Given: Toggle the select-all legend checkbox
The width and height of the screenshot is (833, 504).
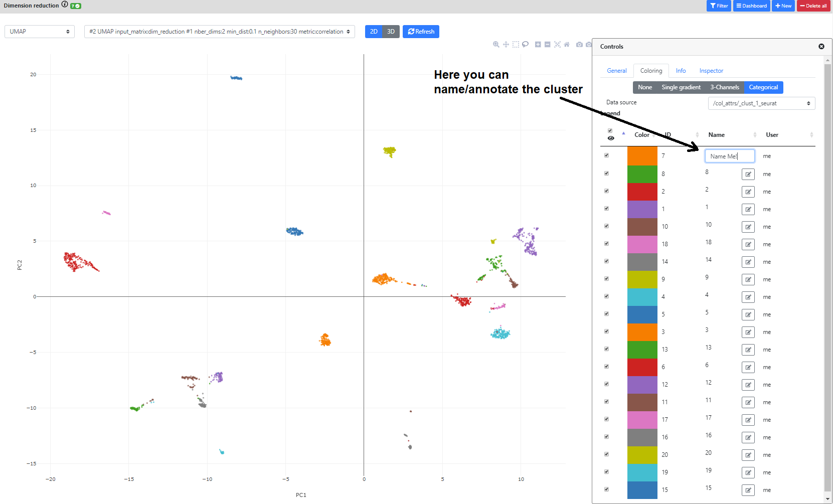Looking at the screenshot, I should coord(610,130).
